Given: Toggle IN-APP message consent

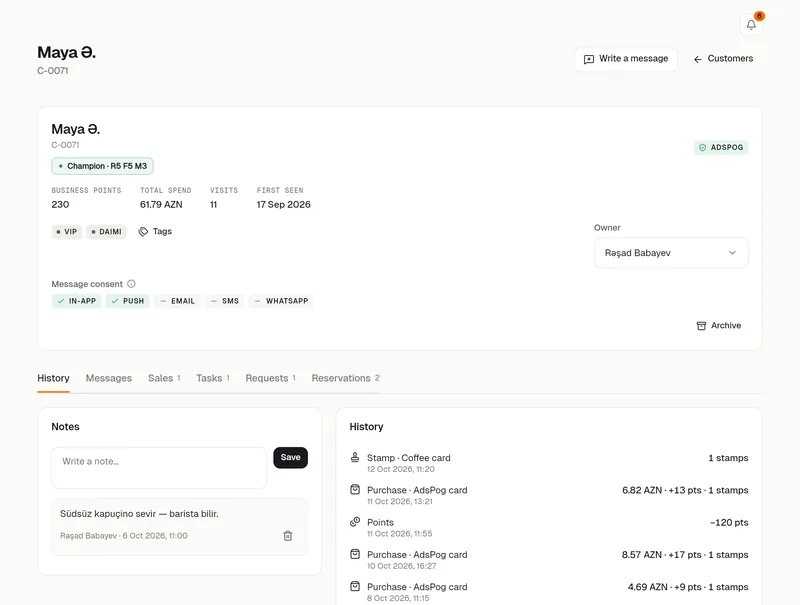Looking at the screenshot, I should [77, 301].
